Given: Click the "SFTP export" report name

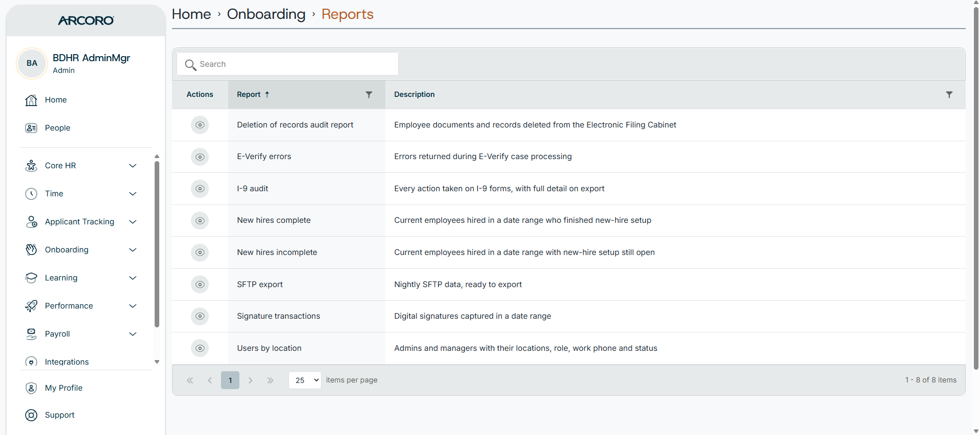Looking at the screenshot, I should (x=260, y=285).
